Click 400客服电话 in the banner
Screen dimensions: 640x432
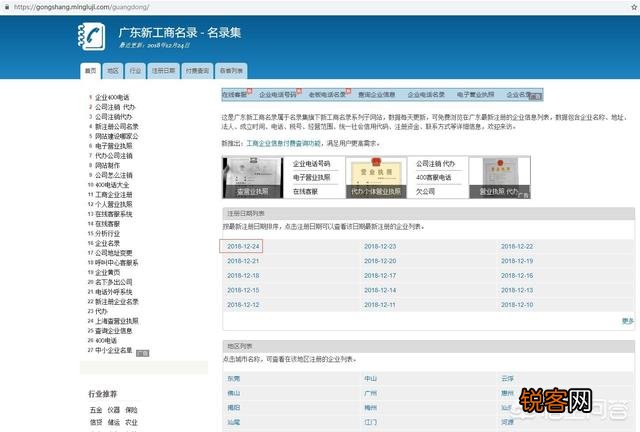pos(433,177)
